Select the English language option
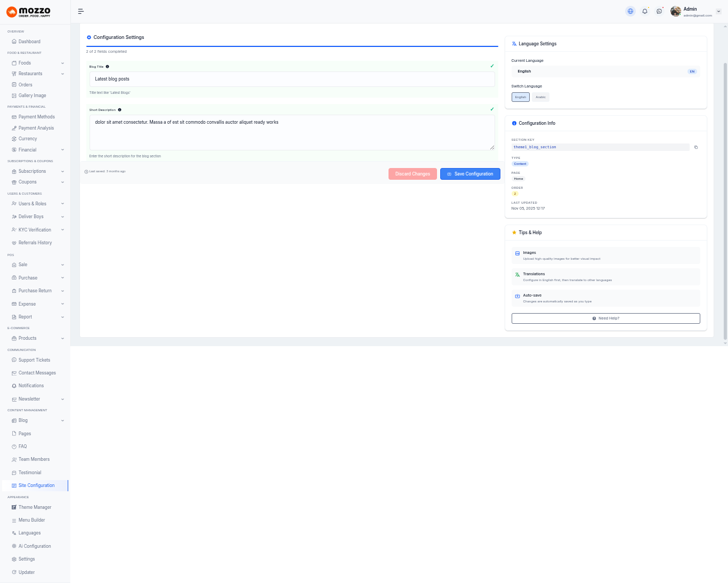728x583 pixels. point(520,97)
